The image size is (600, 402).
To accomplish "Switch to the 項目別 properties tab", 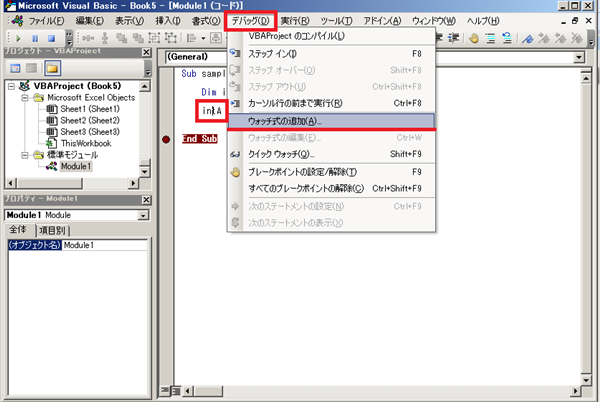I will pos(52,230).
